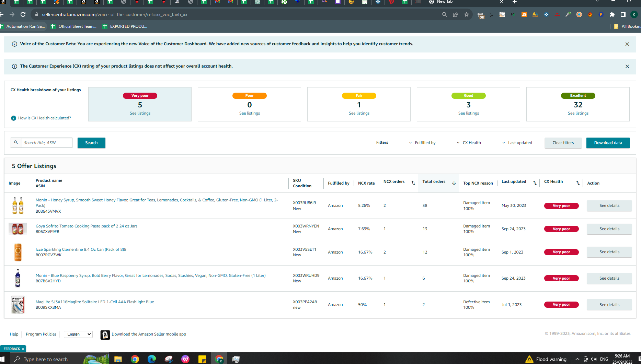Open the English language dropdown
This screenshot has height=364, width=641.
click(78, 334)
